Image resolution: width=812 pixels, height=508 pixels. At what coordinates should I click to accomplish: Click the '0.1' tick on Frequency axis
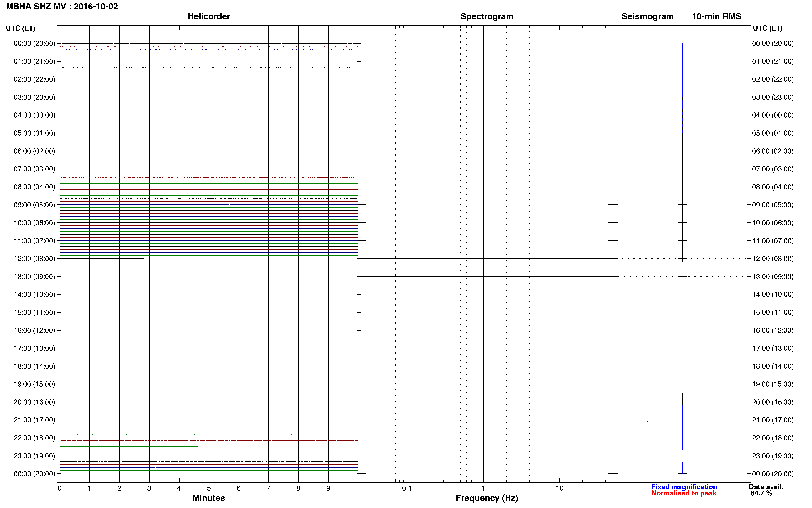pos(407,488)
